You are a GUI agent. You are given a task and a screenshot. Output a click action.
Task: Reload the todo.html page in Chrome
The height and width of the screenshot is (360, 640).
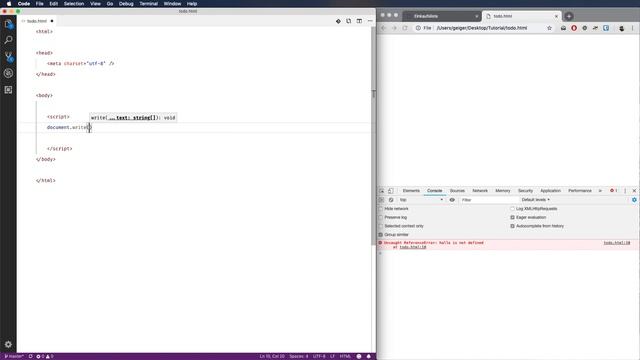click(x=405, y=28)
